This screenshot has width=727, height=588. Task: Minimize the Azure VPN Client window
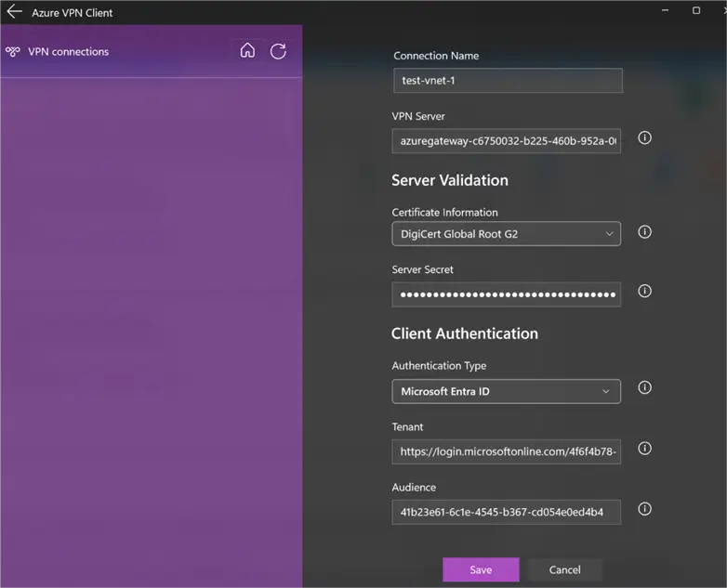pyautogui.click(x=665, y=10)
